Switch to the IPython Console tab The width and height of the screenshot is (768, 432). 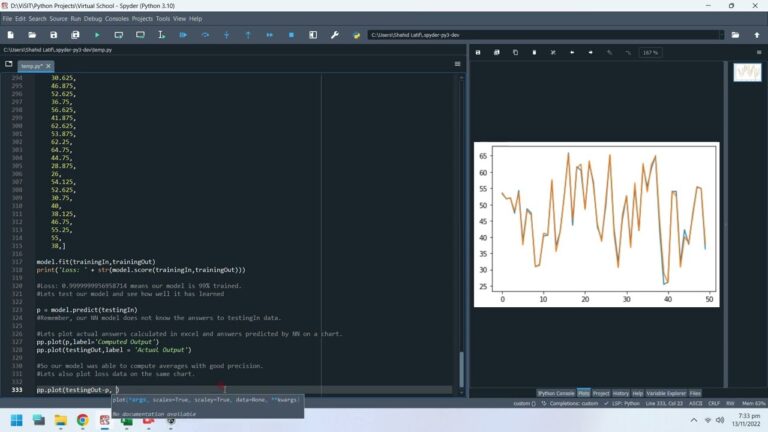tap(555, 393)
